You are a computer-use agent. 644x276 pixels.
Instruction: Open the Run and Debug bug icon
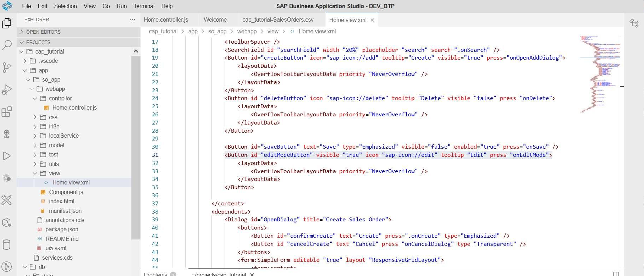pyautogui.click(x=7, y=90)
